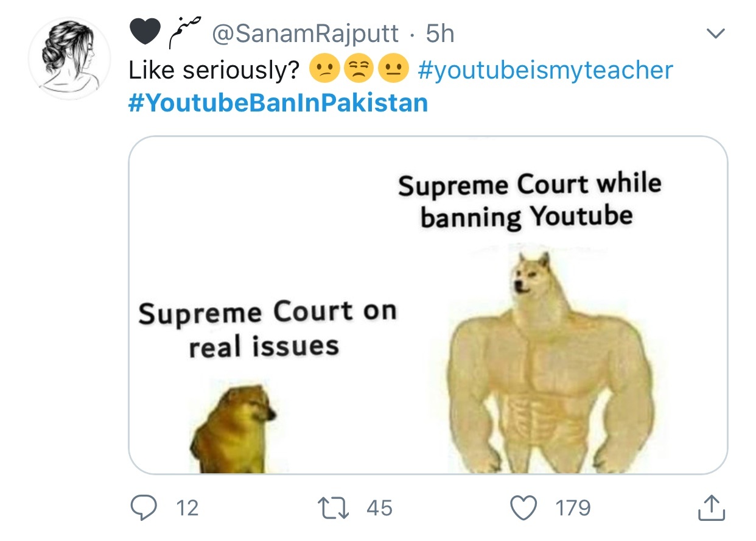This screenshot has width=756, height=541.
Task: Expand the tweet options chevron
Action: pyautogui.click(x=715, y=34)
